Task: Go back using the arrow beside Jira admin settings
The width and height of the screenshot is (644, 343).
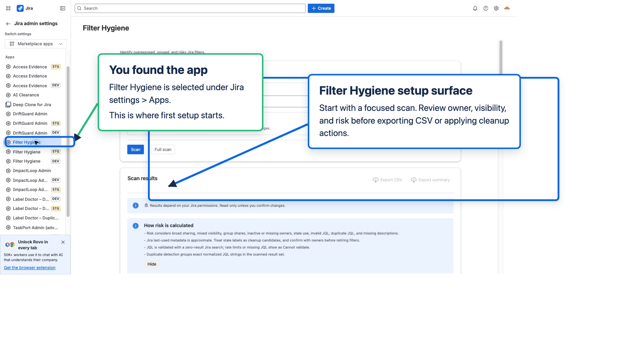Action: click(8, 24)
